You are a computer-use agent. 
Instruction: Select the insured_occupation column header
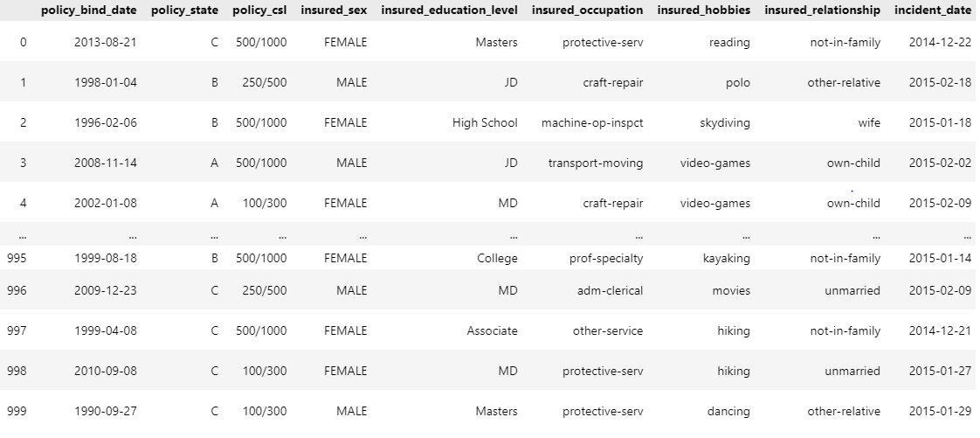coord(587,10)
